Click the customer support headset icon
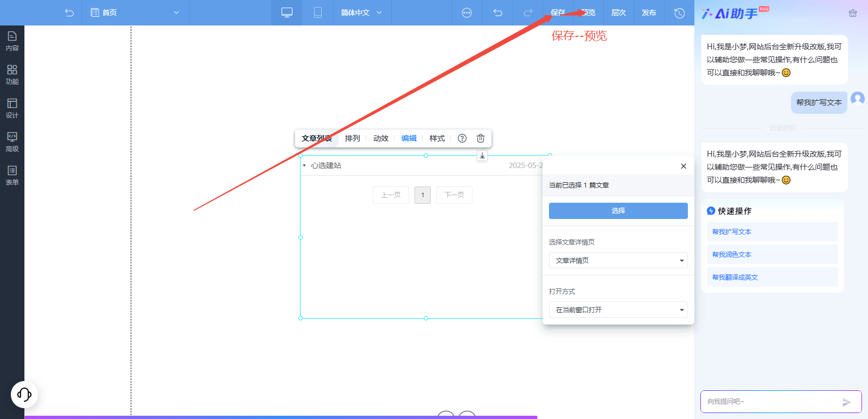 tap(24, 394)
